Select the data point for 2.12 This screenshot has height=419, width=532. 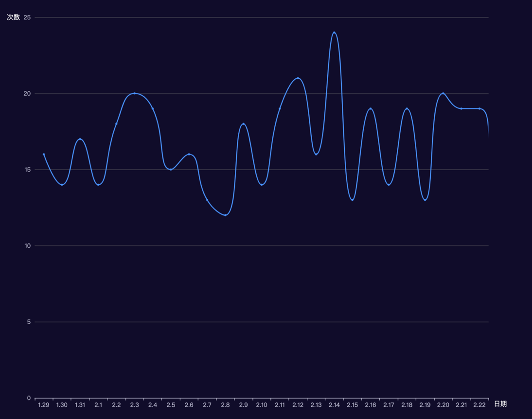(x=298, y=78)
